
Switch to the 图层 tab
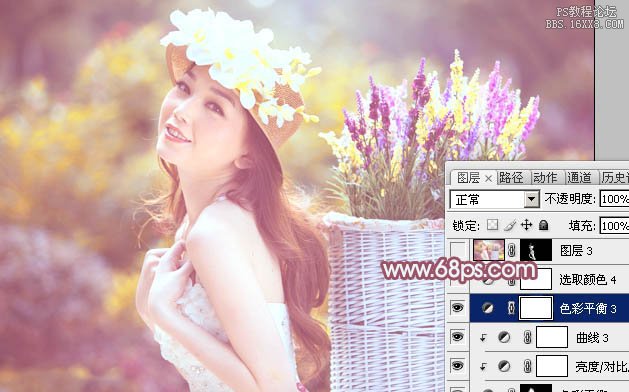(x=469, y=178)
